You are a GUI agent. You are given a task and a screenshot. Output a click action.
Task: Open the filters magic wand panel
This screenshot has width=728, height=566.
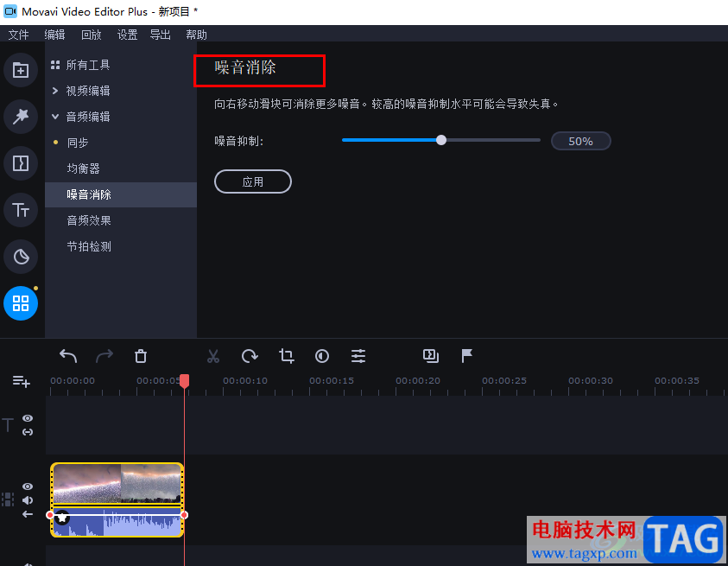pyautogui.click(x=21, y=117)
